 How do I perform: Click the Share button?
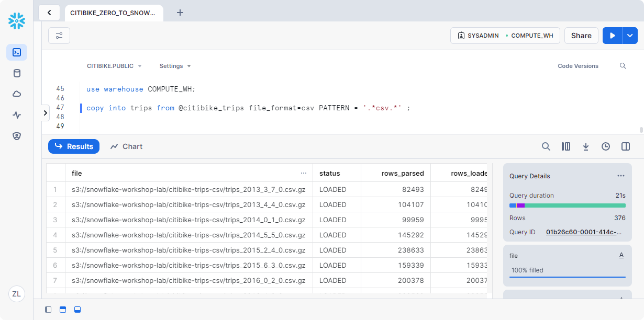[x=581, y=36]
